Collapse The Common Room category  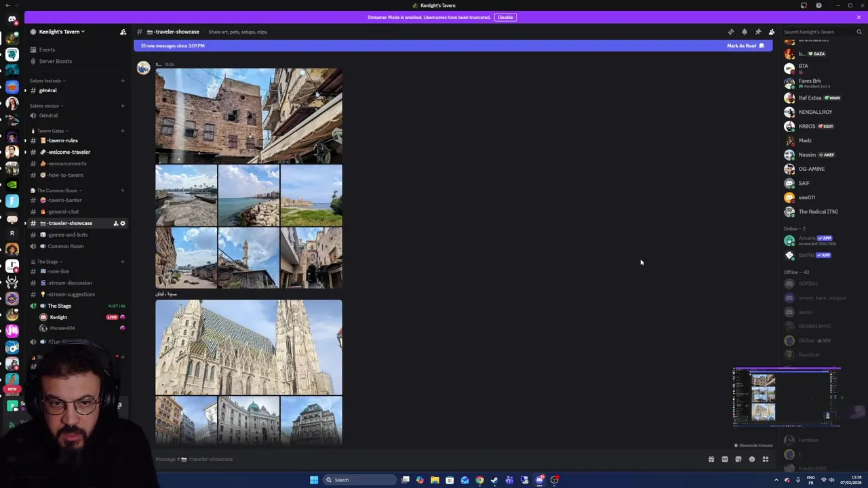56,190
